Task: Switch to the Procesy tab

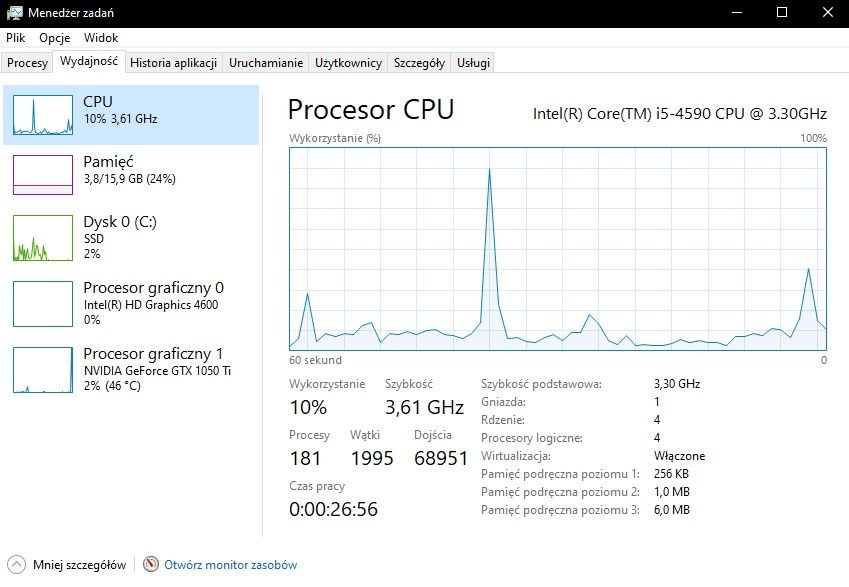Action: 27,62
